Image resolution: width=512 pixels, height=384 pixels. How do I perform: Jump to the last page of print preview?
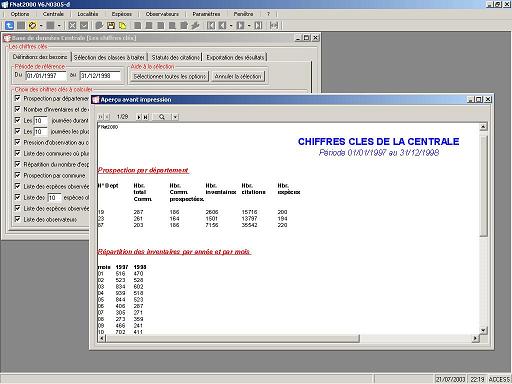click(146, 117)
